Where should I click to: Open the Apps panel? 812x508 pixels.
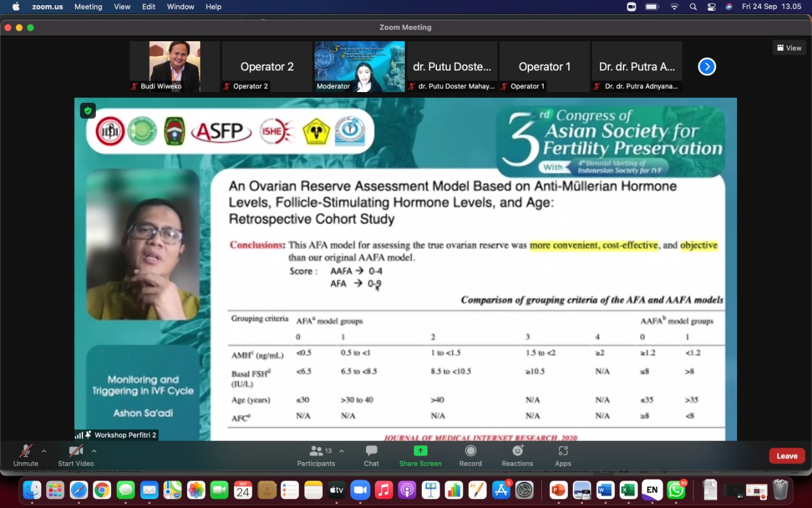(563, 455)
